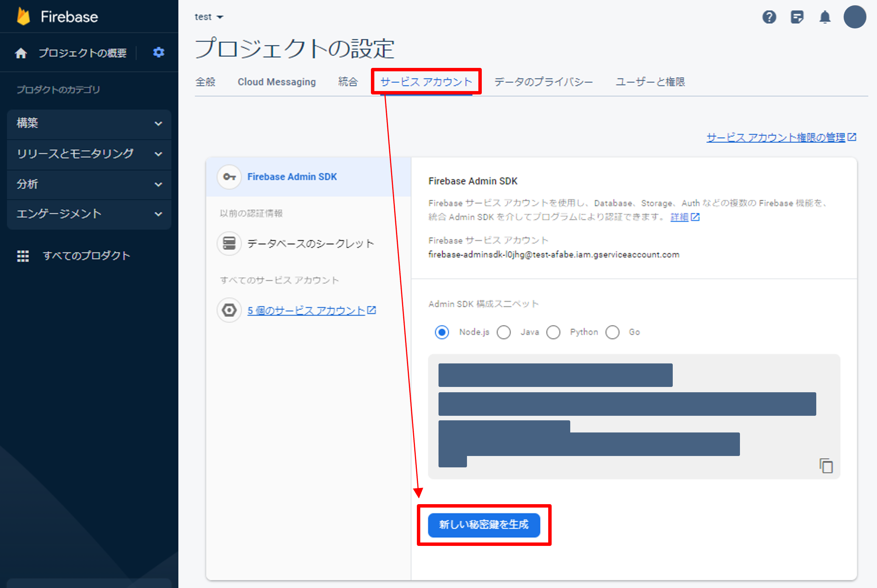Expand the 構築 category
The width and height of the screenshot is (877, 588).
tap(89, 124)
